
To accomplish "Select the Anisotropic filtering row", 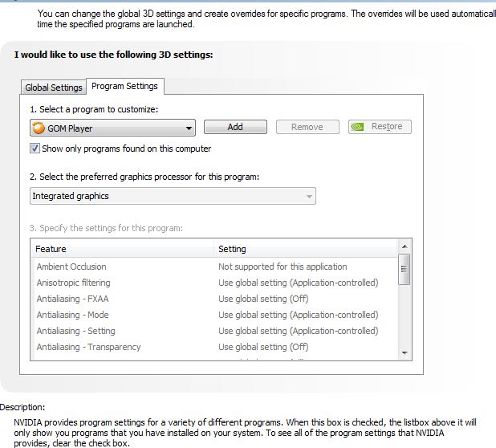I will point(214,283).
